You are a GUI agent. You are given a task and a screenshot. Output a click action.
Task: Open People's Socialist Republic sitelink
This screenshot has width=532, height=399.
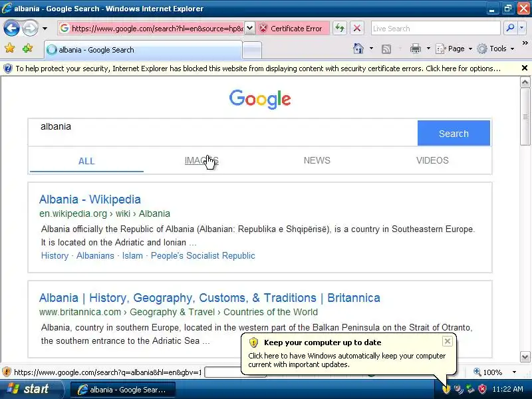pyautogui.click(x=203, y=255)
